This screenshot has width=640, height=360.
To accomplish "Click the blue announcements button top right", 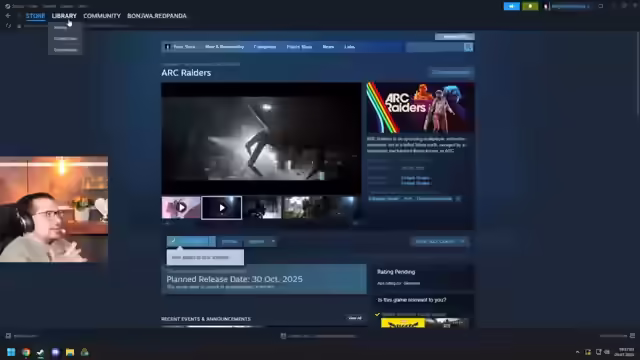I will (x=511, y=6).
